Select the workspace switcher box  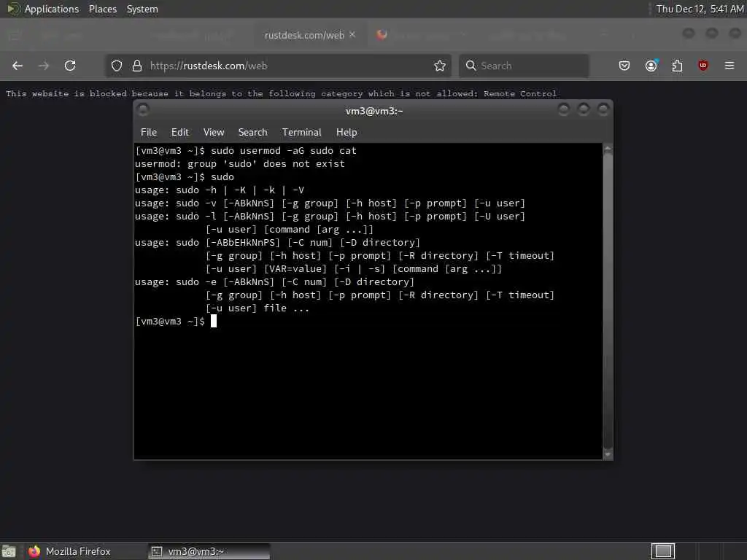click(662, 551)
